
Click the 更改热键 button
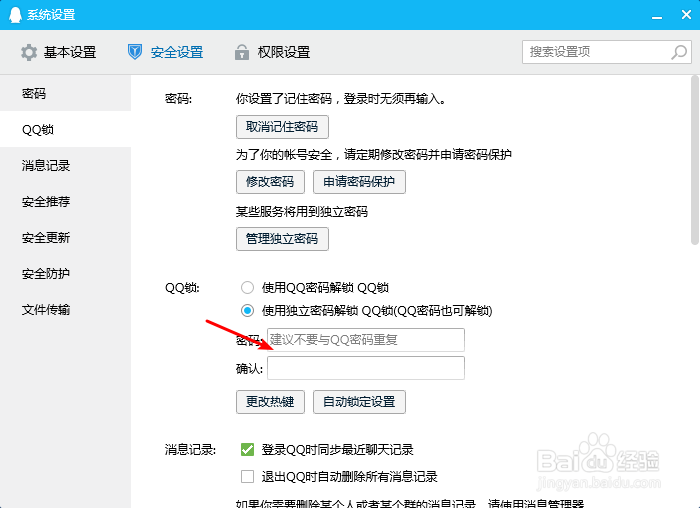pyautogui.click(x=270, y=402)
